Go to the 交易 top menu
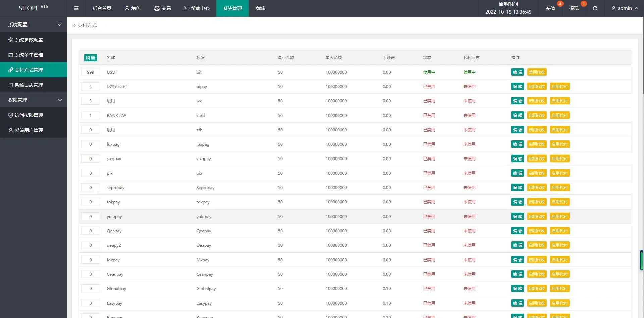Viewport: 644px width, 318px height. coord(163,8)
